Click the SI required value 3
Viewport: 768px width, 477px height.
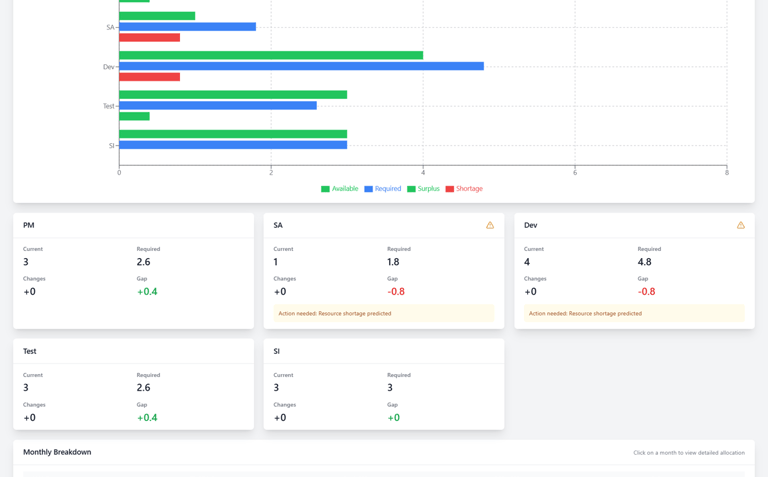[x=390, y=388]
